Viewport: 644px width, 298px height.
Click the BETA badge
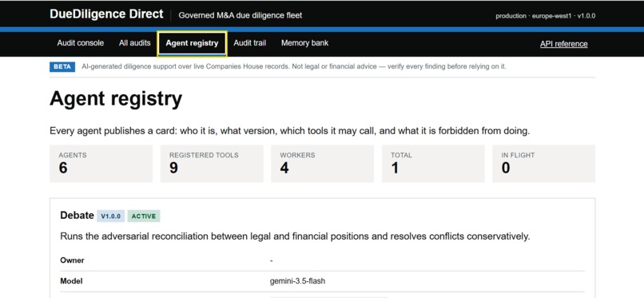pyautogui.click(x=62, y=66)
